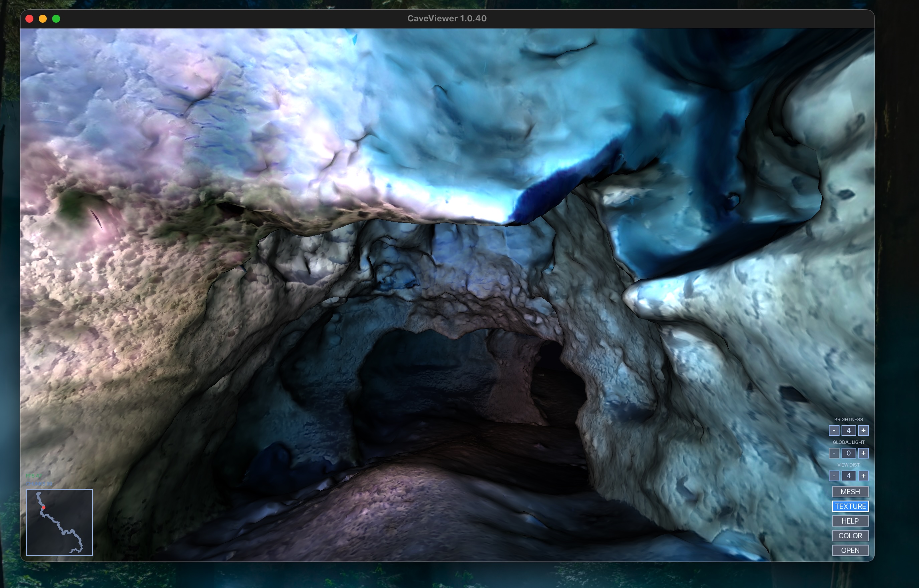Click OPEN to load a cave file
Screen dimensions: 919x588
click(850, 550)
